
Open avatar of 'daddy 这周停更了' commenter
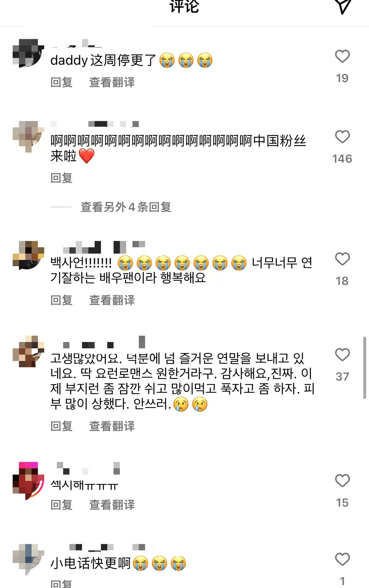28,53
